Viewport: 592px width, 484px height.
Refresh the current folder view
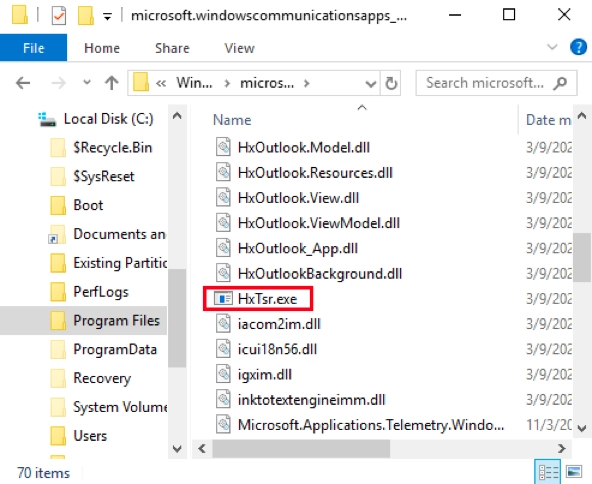(391, 83)
